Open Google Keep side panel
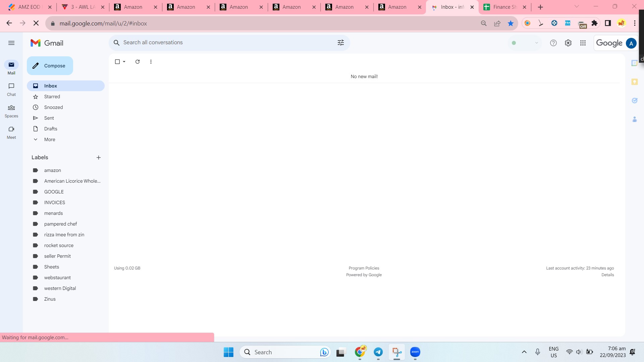 634,82
